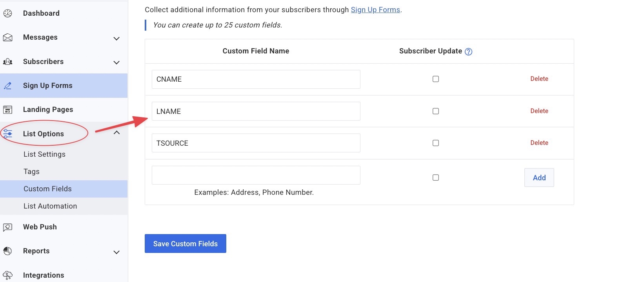Select Sign Up Forms in sidebar
Viewport: 644px width, 282px height.
pyautogui.click(x=64, y=86)
